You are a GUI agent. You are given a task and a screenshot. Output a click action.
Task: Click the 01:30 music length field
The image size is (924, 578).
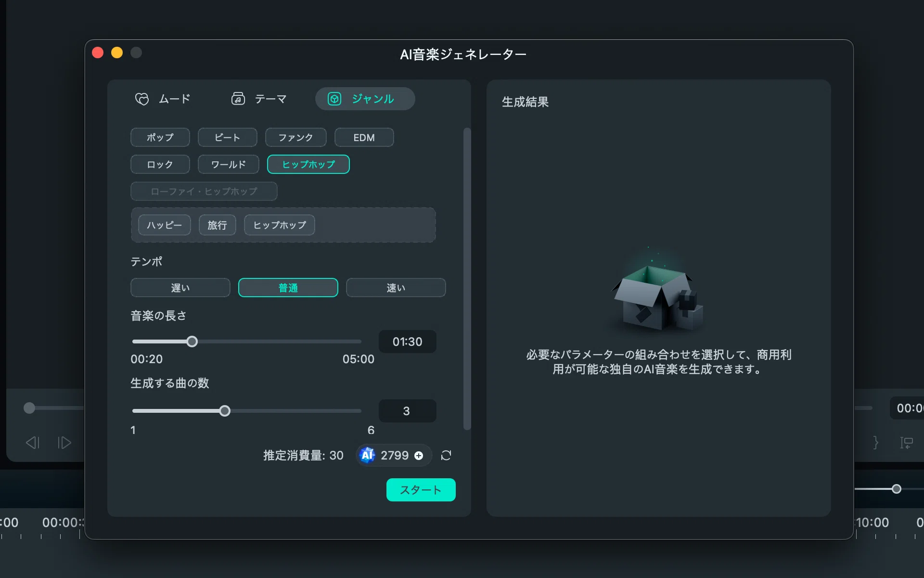(x=408, y=342)
